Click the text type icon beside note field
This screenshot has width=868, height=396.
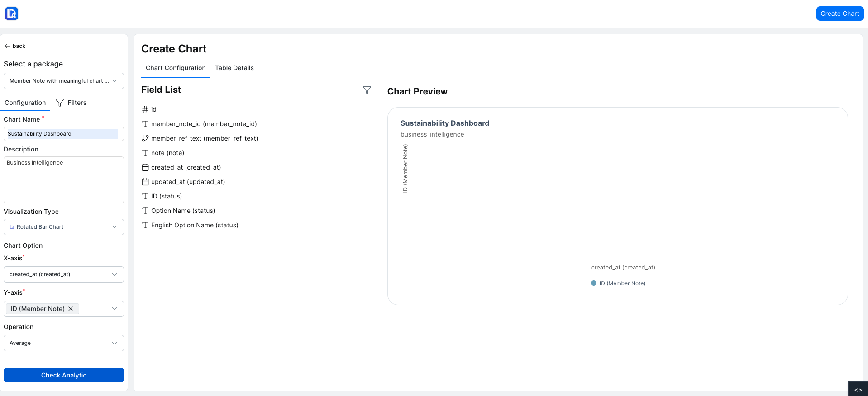click(x=145, y=153)
